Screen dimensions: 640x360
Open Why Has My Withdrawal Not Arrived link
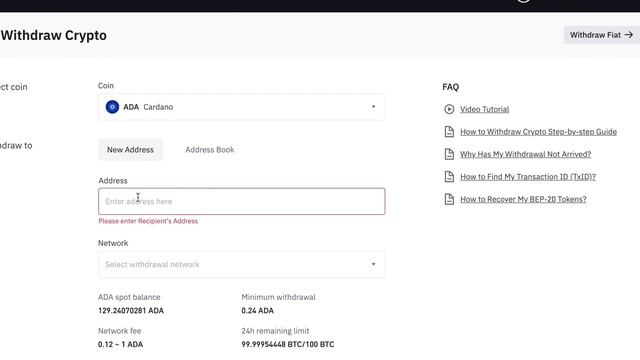(526, 154)
